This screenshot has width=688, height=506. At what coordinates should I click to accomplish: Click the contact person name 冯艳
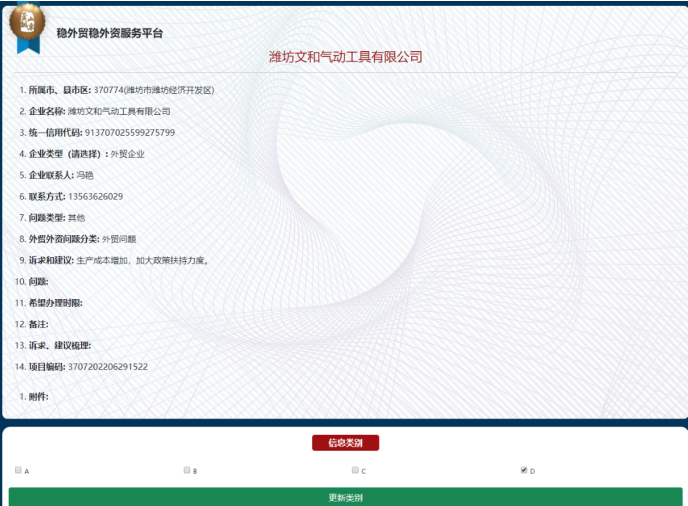coord(85,175)
